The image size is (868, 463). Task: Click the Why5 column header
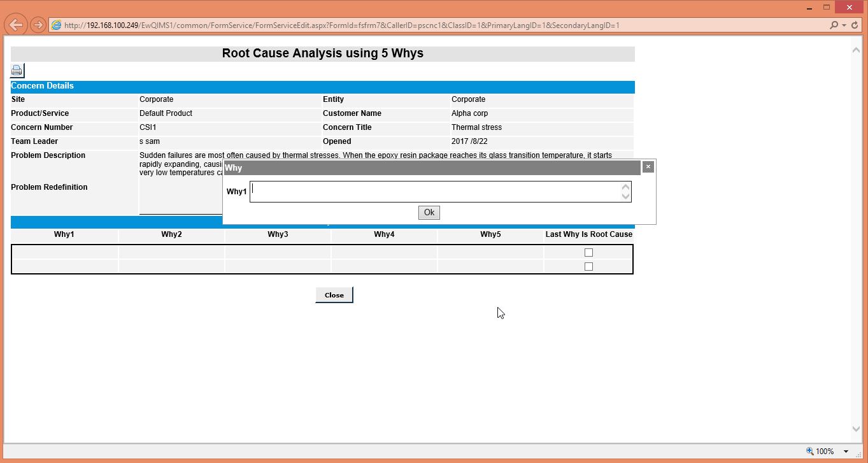tap(490, 234)
